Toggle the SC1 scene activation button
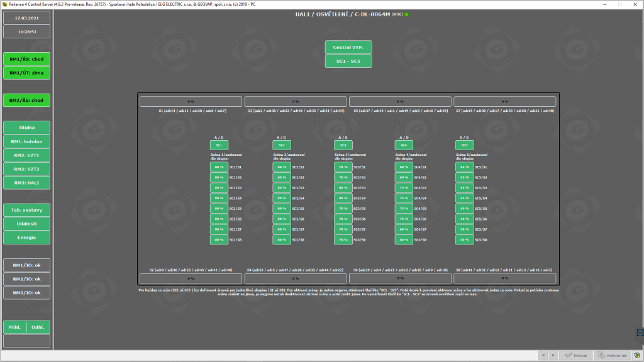The width and height of the screenshot is (644, 362). pos(219,145)
